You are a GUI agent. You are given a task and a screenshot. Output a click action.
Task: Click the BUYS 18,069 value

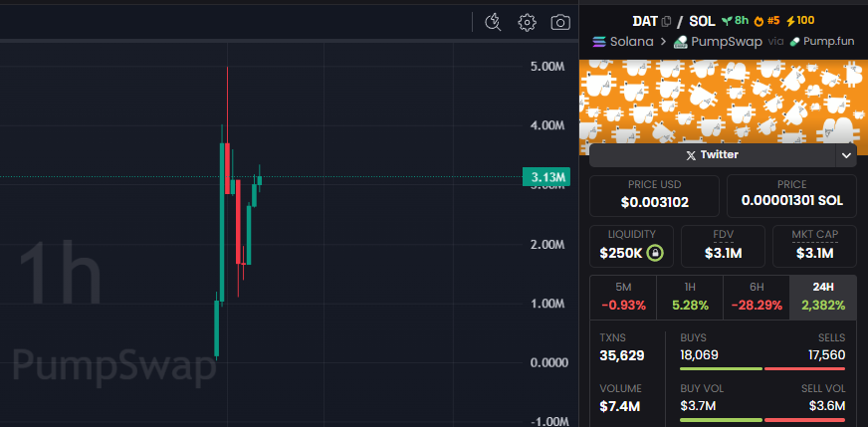pyautogui.click(x=699, y=355)
